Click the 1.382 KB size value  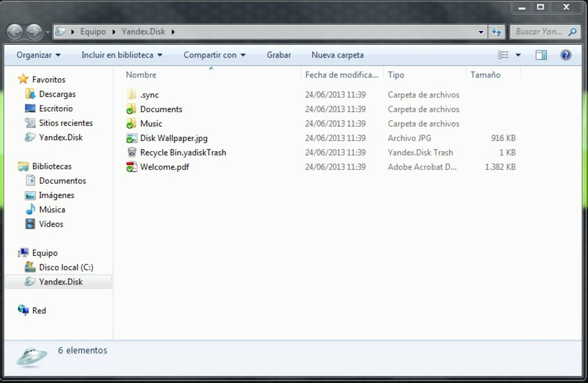[500, 167]
